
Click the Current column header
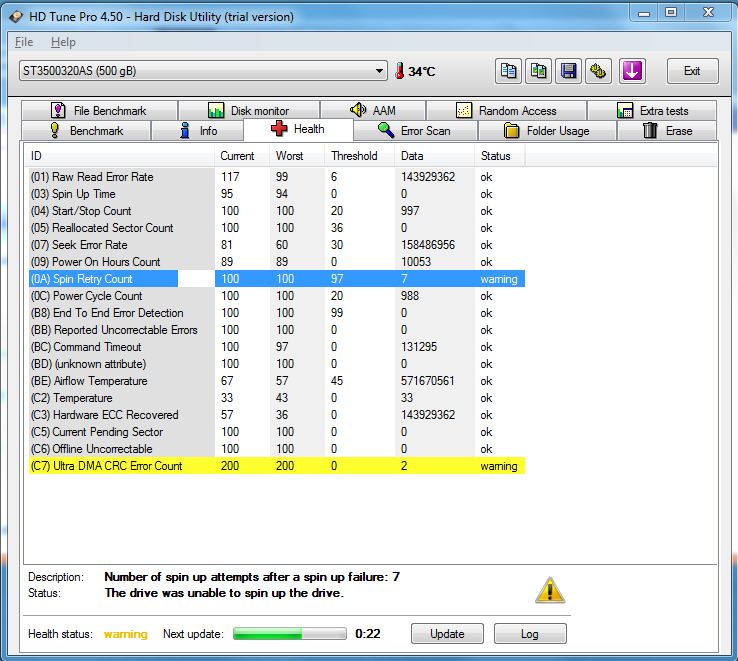coord(242,156)
